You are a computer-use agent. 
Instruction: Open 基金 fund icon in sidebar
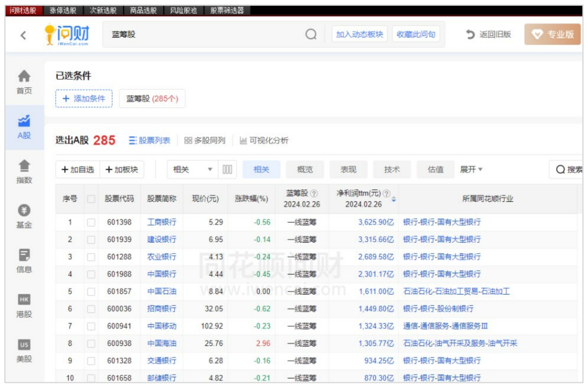(x=24, y=210)
